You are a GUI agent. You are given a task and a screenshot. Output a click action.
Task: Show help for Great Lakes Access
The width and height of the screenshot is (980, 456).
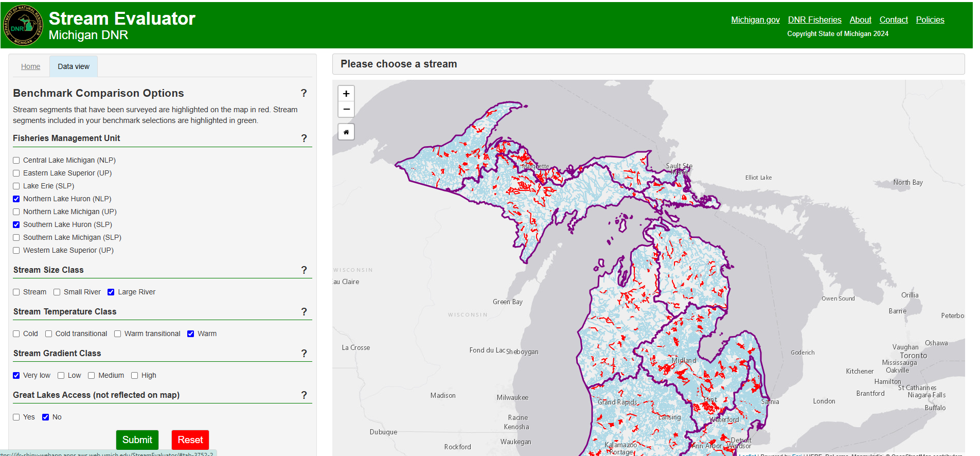[x=304, y=395]
